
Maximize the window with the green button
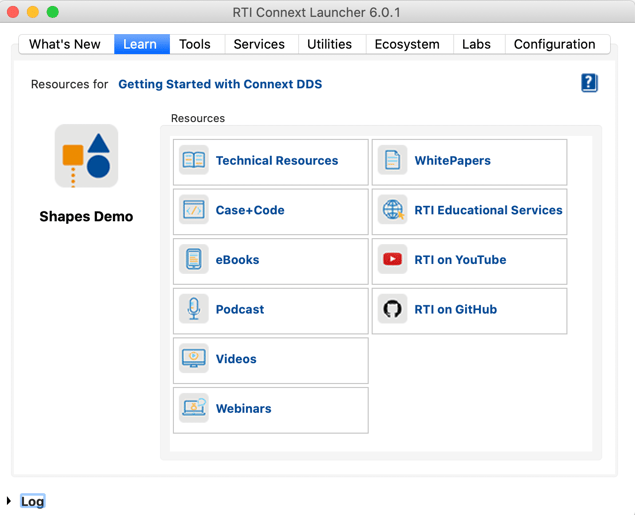pos(53,12)
